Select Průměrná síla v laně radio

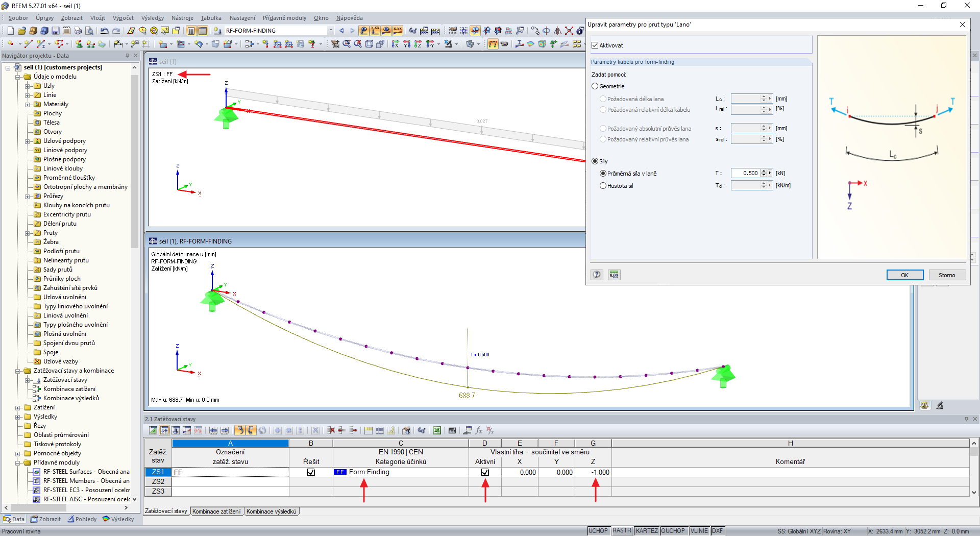click(x=603, y=174)
